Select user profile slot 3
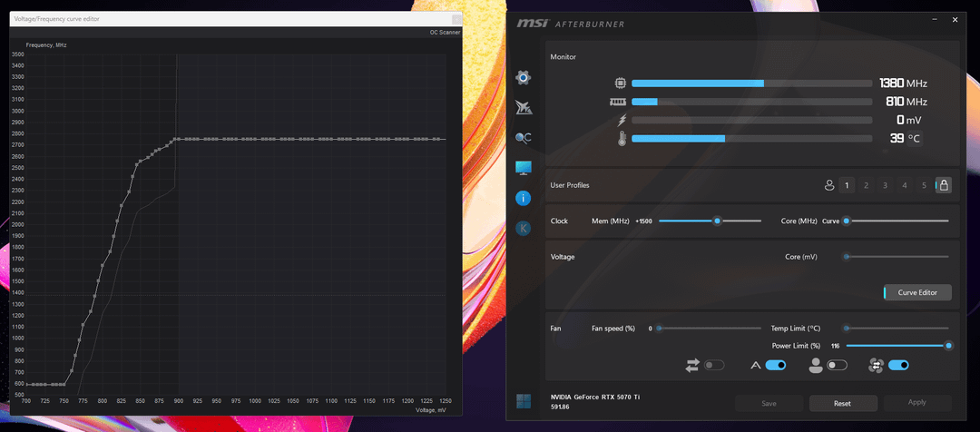This screenshot has width=980, height=432. [x=885, y=185]
